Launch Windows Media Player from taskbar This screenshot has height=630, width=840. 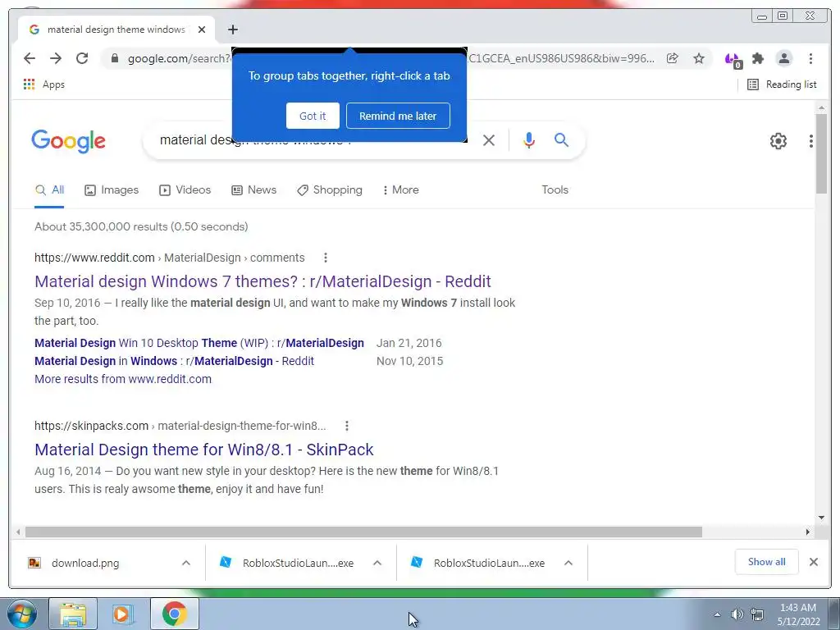123,614
